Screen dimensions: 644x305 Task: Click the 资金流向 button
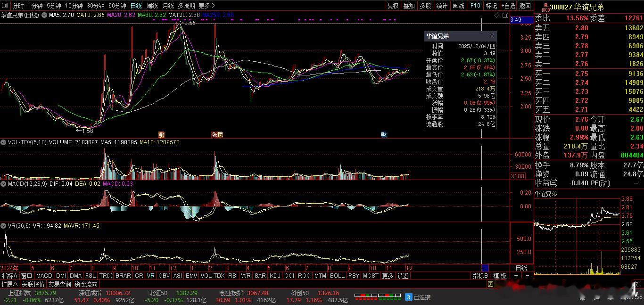[x=86, y=284]
